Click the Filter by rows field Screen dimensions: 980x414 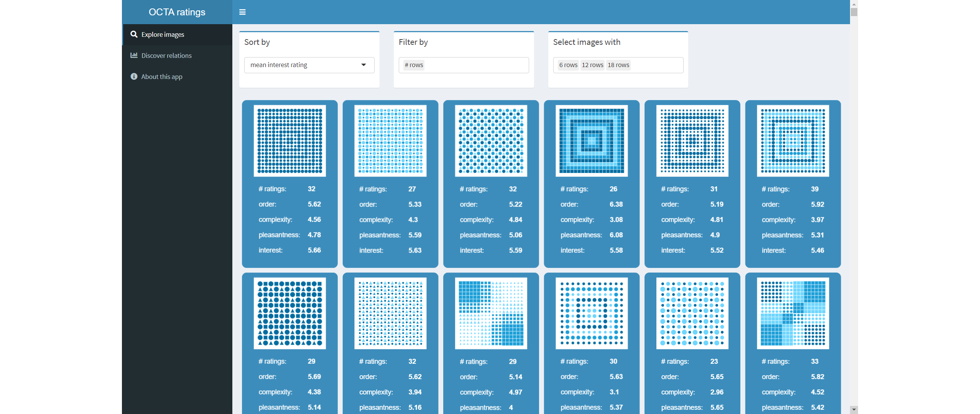pyautogui.click(x=475, y=65)
